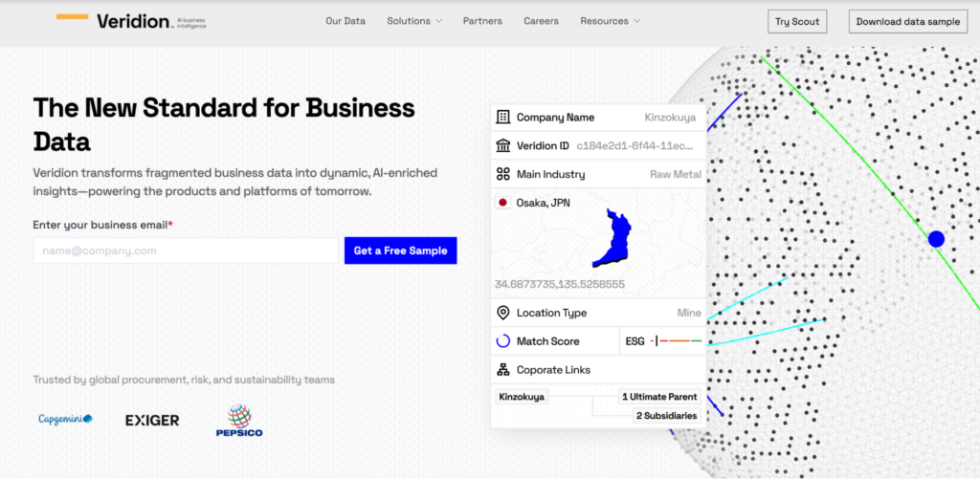The image size is (980, 479).
Task: Click the Exiger logo
Action: pyautogui.click(x=152, y=420)
